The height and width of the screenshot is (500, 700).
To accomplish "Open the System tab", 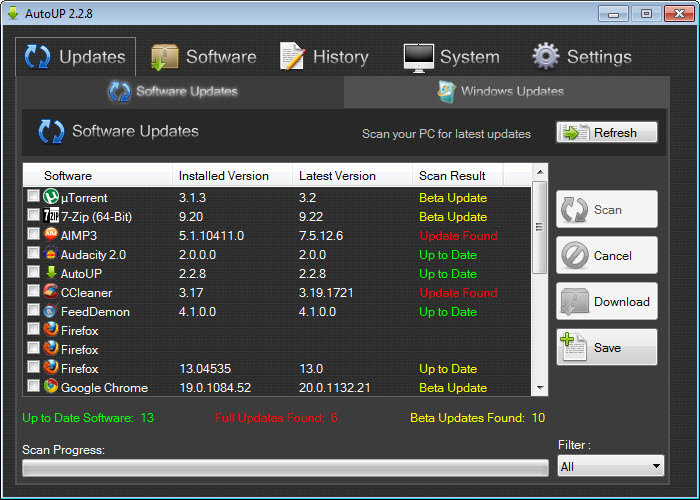I will click(451, 57).
